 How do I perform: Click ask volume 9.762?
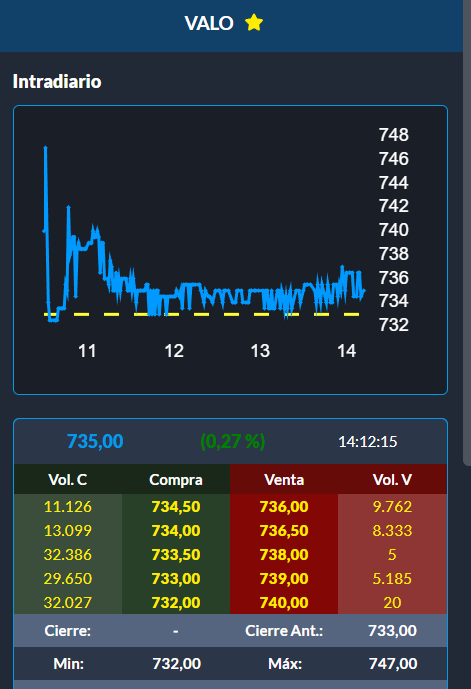click(x=392, y=507)
